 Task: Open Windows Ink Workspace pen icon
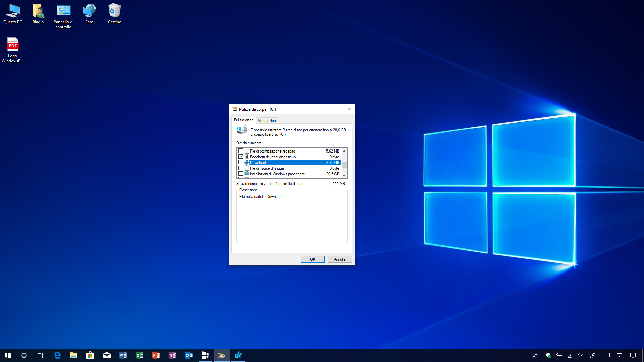[593, 355]
